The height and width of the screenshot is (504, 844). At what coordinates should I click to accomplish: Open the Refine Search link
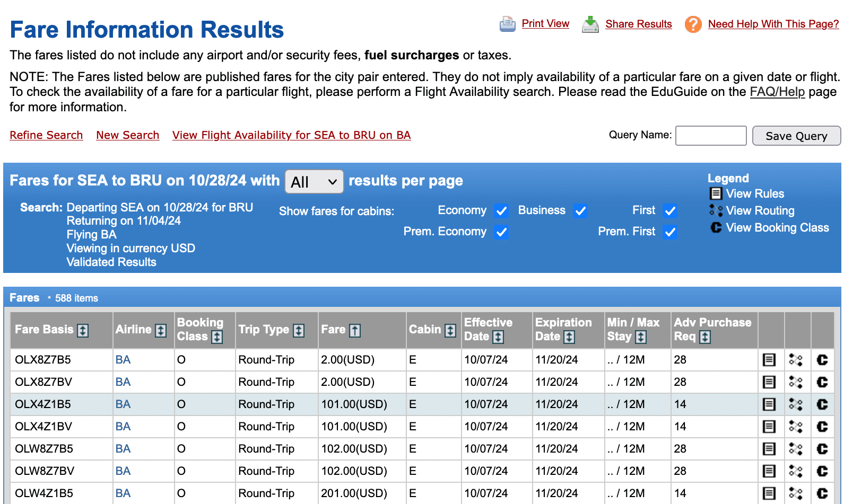(x=46, y=135)
